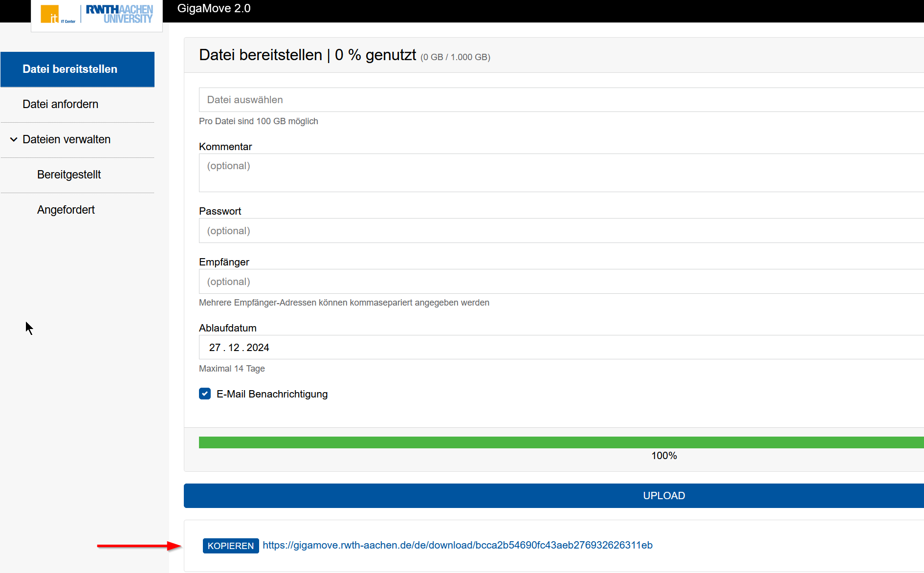Collapse the Dateien verwalten chevron
924x573 pixels.
(x=14, y=140)
